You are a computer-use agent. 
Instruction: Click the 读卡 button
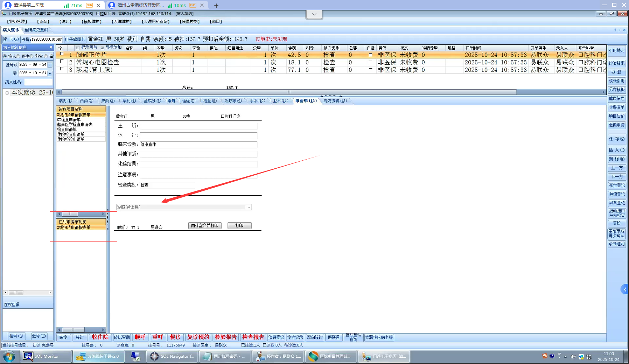click(11, 39)
